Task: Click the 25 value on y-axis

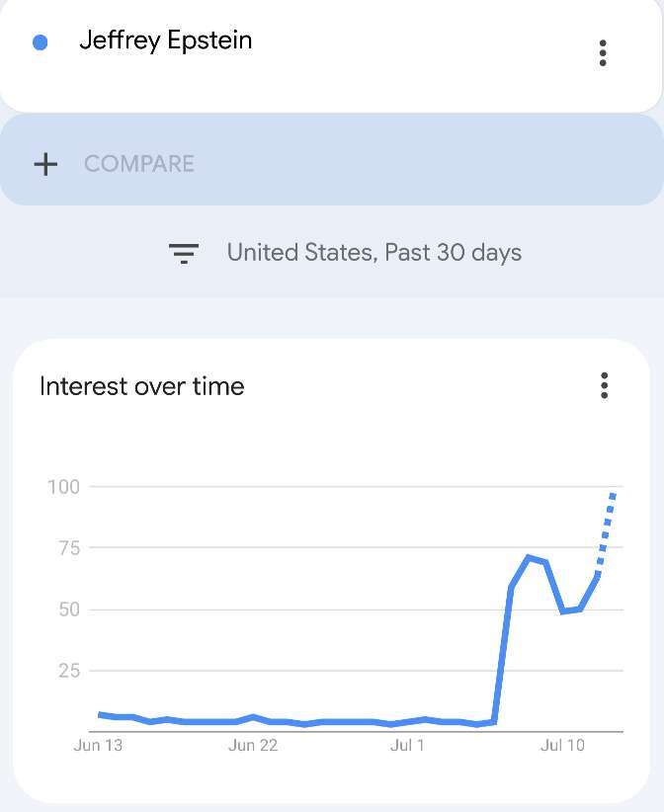Action: click(69, 671)
